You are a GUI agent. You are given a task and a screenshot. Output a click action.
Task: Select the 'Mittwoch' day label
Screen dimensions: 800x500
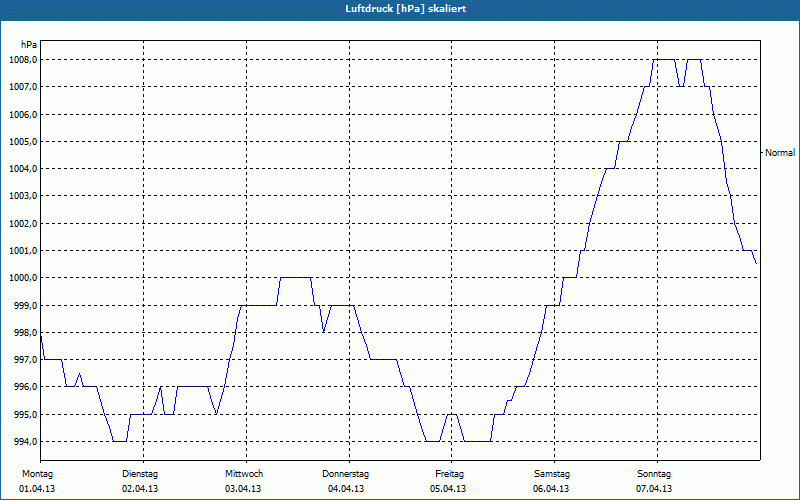tap(244, 474)
